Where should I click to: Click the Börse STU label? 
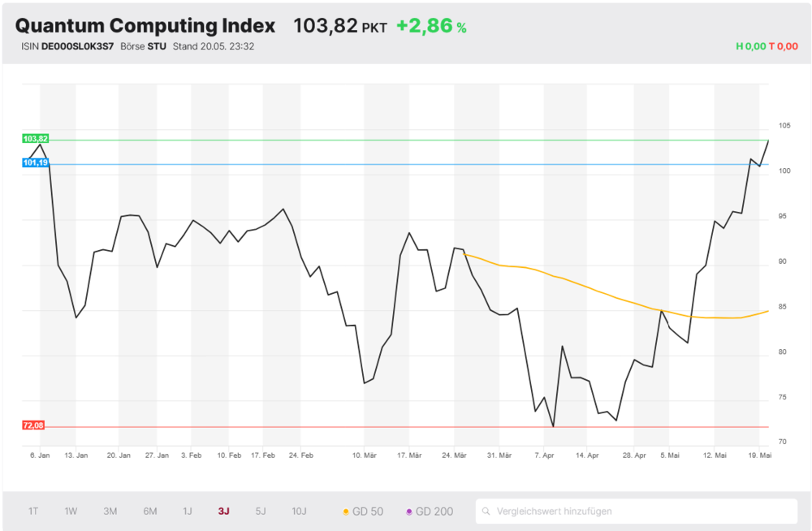tap(143, 46)
